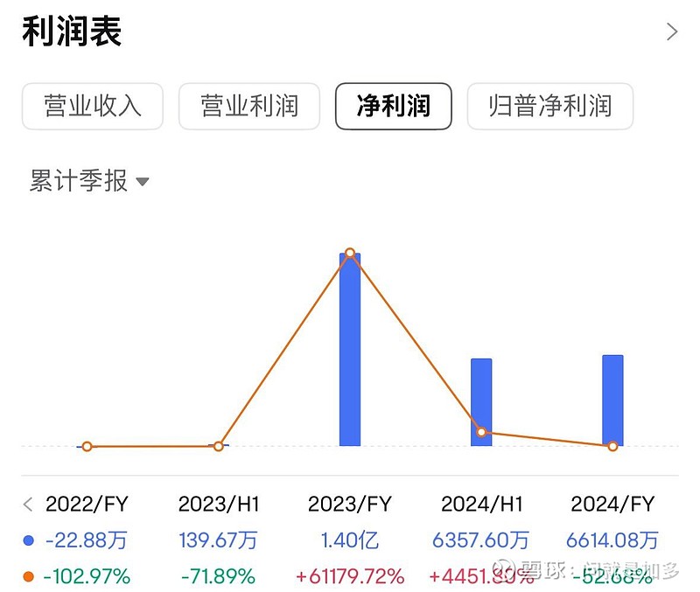
Task: Select the 2024/H1 blue bar
Action: point(481,402)
